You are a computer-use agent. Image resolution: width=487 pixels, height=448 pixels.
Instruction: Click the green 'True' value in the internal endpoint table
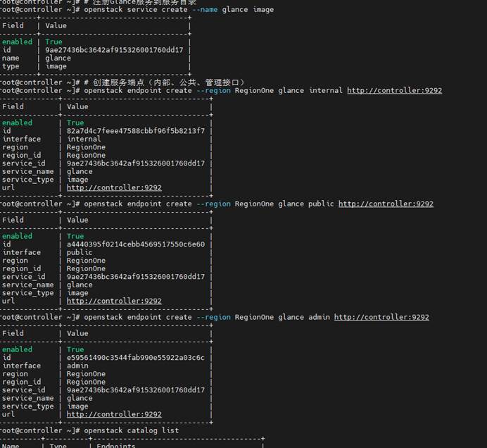(x=75, y=123)
